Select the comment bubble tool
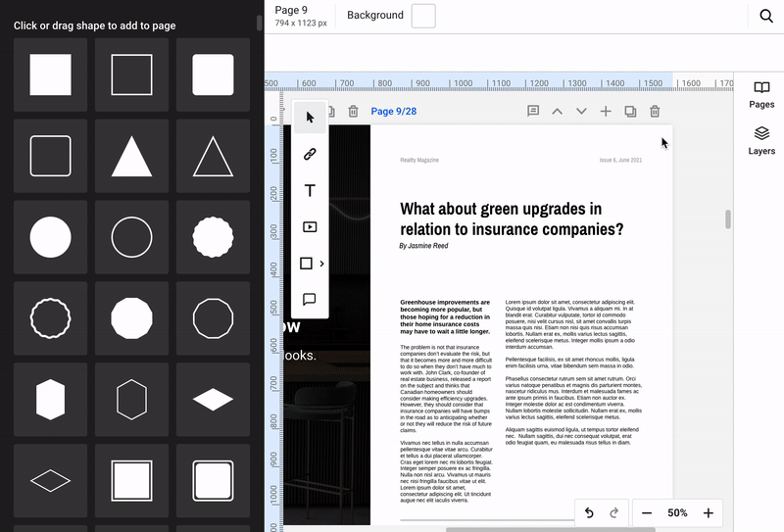This screenshot has height=532, width=784. 310,300
